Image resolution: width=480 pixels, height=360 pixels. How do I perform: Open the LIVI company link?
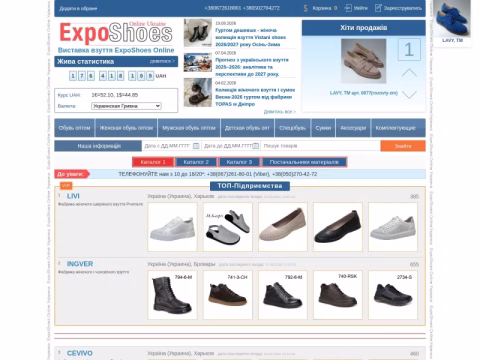[x=73, y=196]
